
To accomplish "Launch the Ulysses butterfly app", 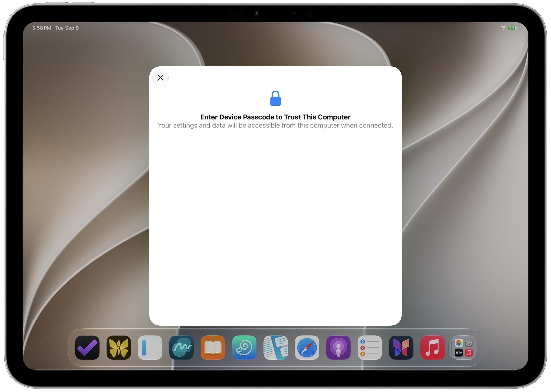I will click(119, 348).
